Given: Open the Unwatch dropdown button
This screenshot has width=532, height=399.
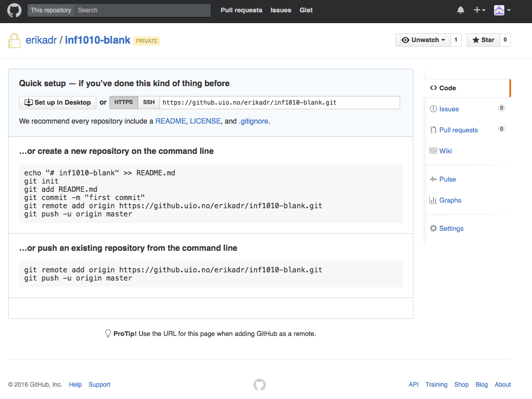Looking at the screenshot, I should coord(423,40).
